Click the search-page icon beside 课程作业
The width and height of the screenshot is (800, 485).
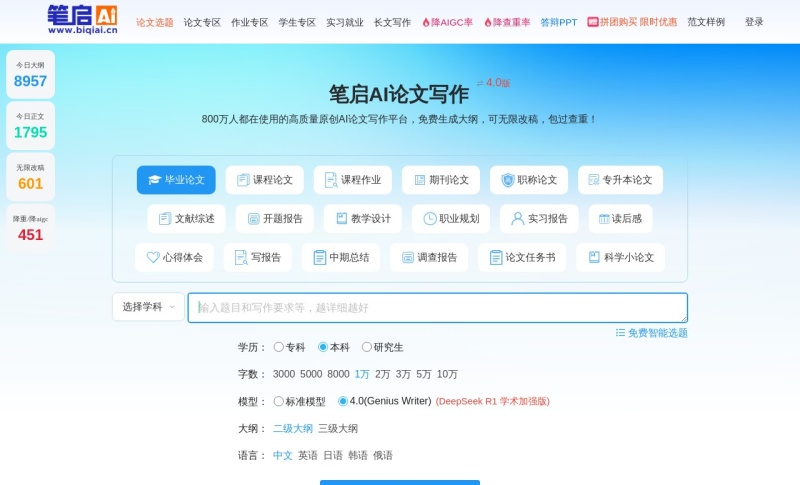click(331, 180)
